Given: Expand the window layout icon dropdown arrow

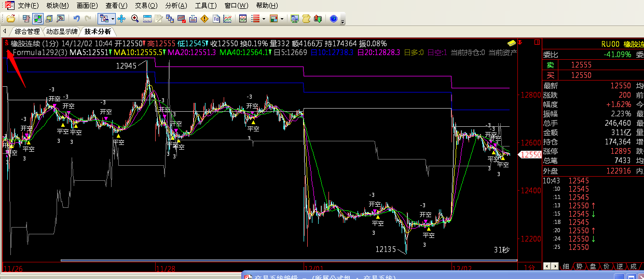Looking at the screenshot, I should coord(282,19).
